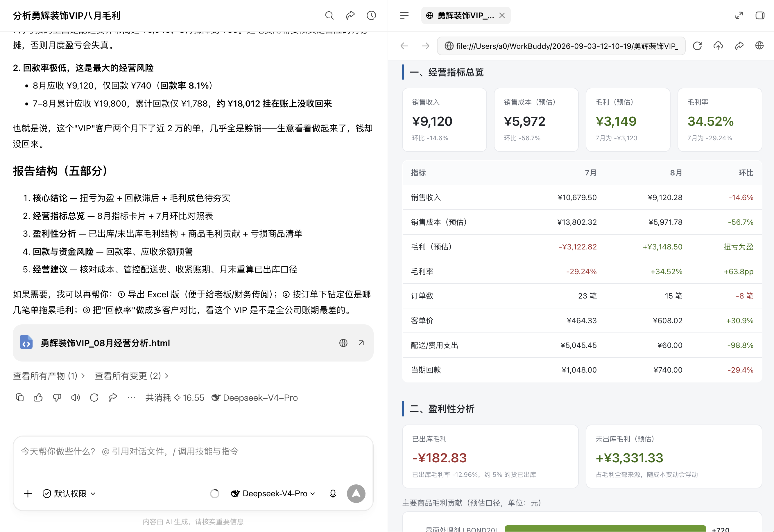Click the 未出库毛利 +¥3,331.33 card
Viewport: 774px width, 532px height.
pyautogui.click(x=674, y=456)
